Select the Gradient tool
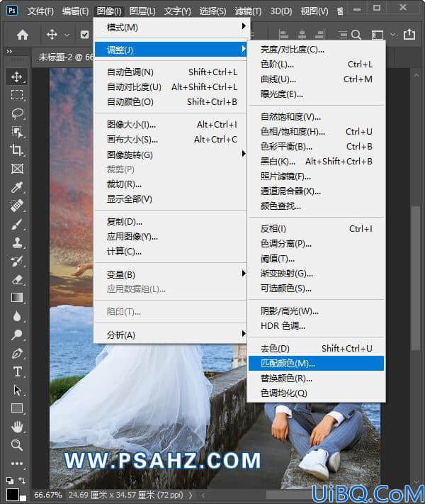Viewport: 425px width, 504px height. coord(17,298)
